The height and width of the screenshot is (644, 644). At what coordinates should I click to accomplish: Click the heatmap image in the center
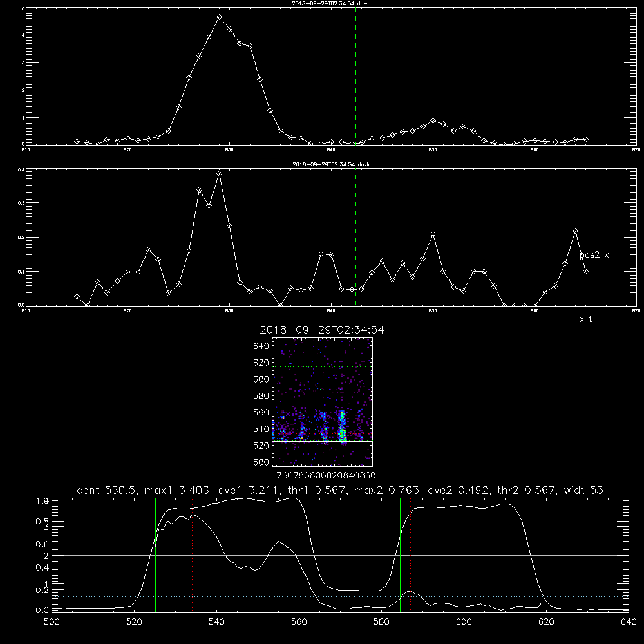click(322, 402)
